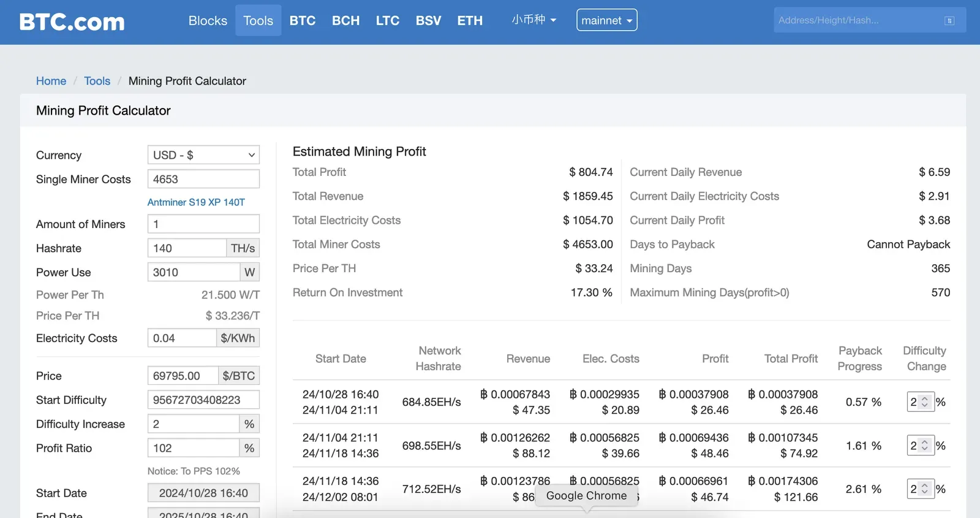The width and height of the screenshot is (980, 518).
Task: Click the search icon in the address box
Action: (949, 21)
